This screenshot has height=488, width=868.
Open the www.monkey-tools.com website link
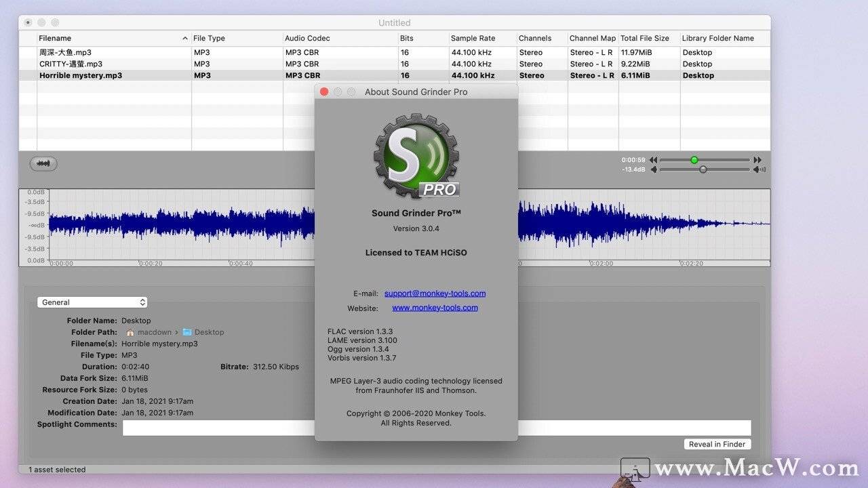pyautogui.click(x=435, y=308)
